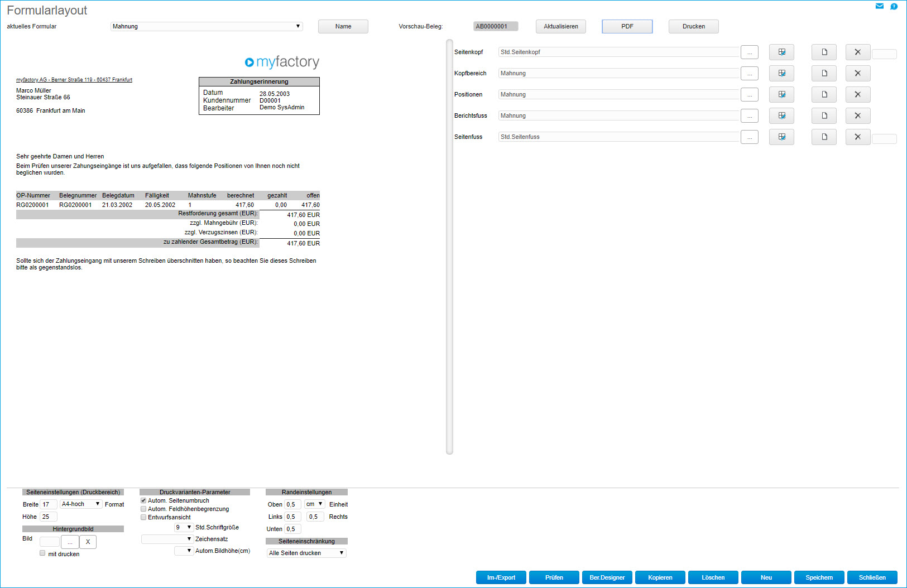The height and width of the screenshot is (588, 907).
Task: Click the Prüfen button
Action: coord(554,577)
